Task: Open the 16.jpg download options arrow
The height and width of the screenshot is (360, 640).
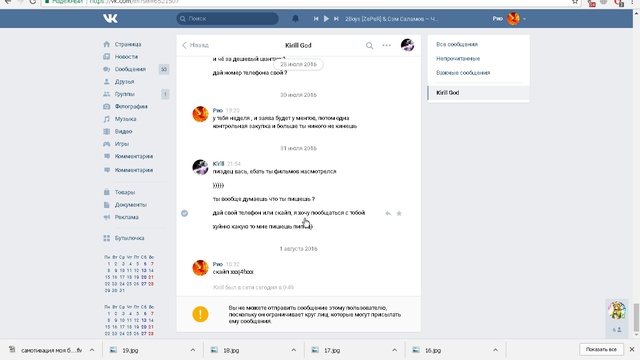Action: click(495, 350)
